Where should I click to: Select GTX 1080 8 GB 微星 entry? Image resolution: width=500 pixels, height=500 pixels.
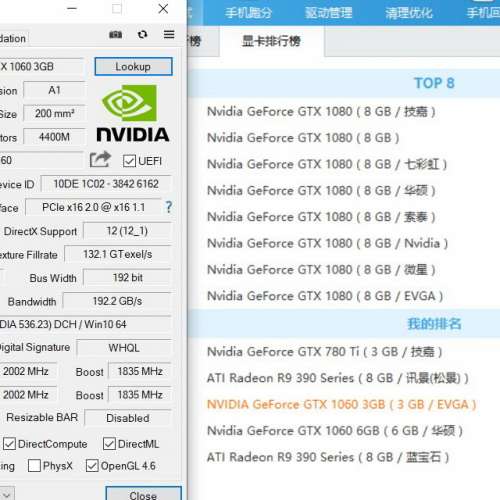click(x=321, y=269)
